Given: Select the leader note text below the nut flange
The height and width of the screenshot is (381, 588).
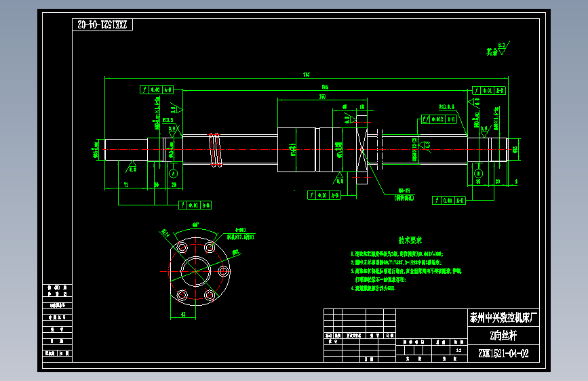Looking at the screenshot, I should point(404,195).
